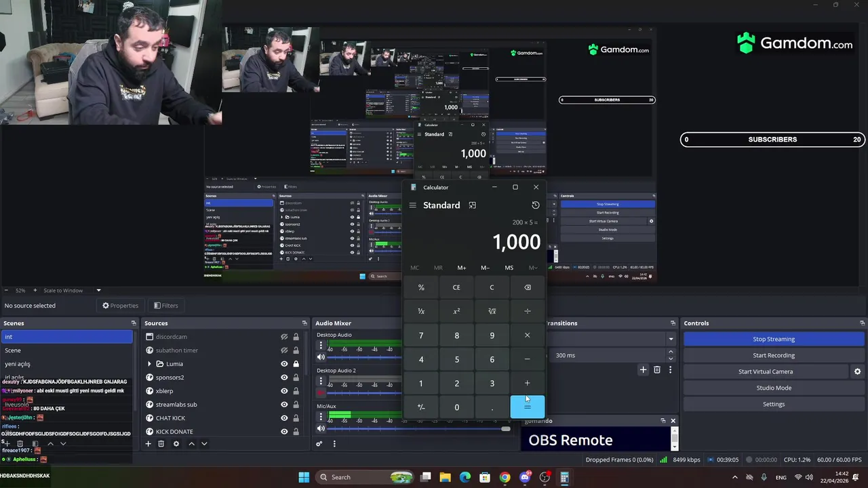Add a new source in Sources panel

(x=148, y=444)
